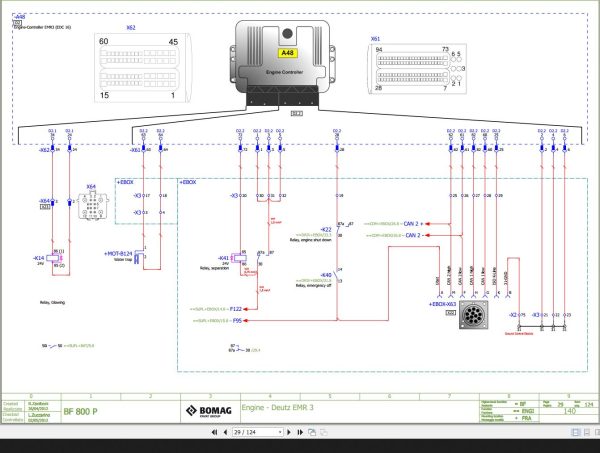Image resolution: width=600 pixels, height=453 pixels.
Task: Go to the next page
Action: click(289, 432)
